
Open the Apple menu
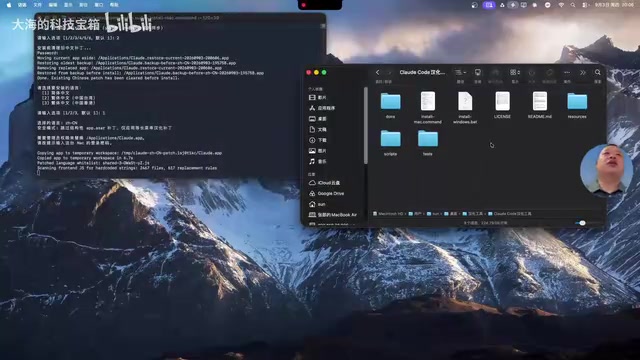click(9, 5)
